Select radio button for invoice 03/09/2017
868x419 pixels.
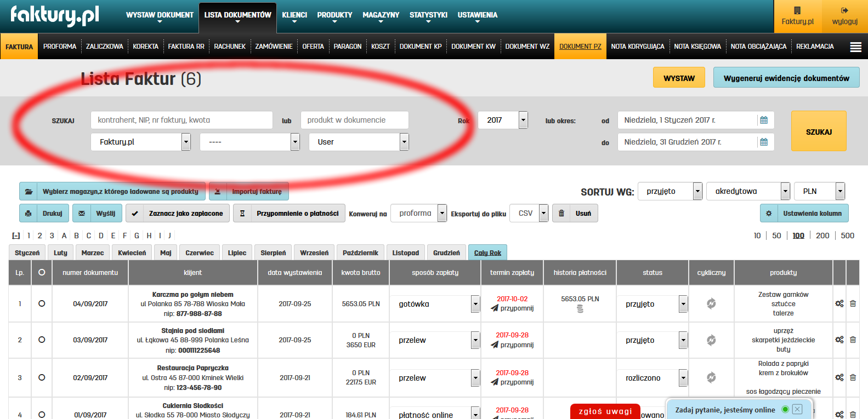coord(42,340)
